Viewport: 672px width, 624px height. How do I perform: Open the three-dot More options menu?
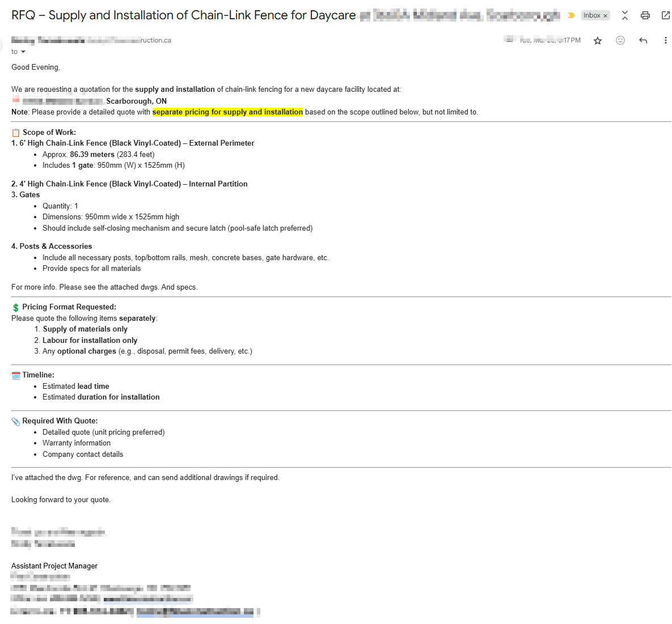coord(665,40)
